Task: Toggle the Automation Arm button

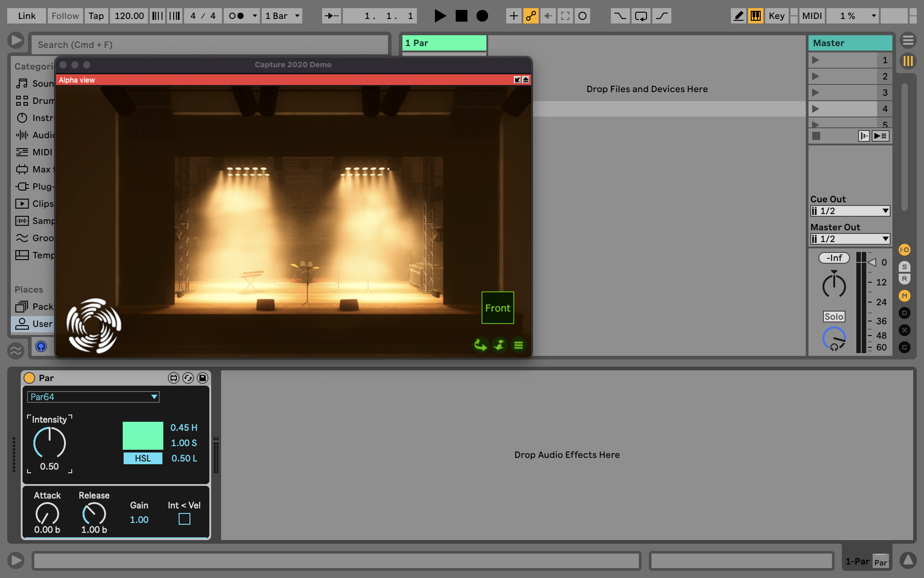Action: click(531, 16)
